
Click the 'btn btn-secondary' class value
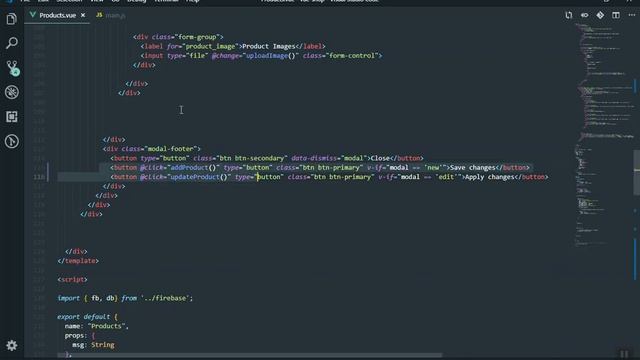point(251,158)
